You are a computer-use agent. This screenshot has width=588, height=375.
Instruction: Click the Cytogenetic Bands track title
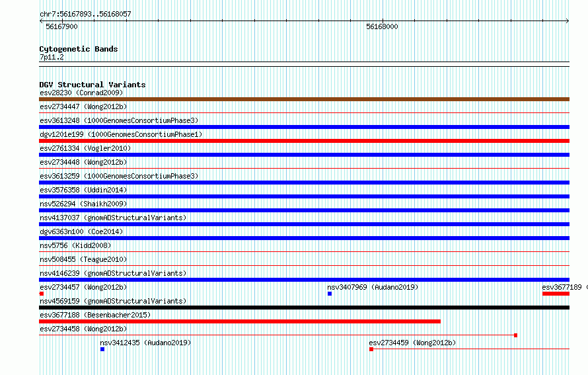point(79,49)
